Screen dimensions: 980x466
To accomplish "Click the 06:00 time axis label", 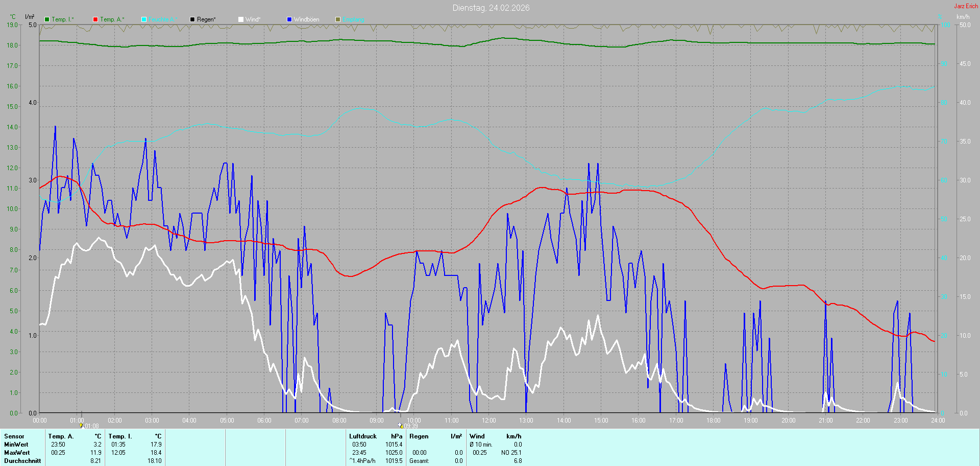I will [x=264, y=421].
